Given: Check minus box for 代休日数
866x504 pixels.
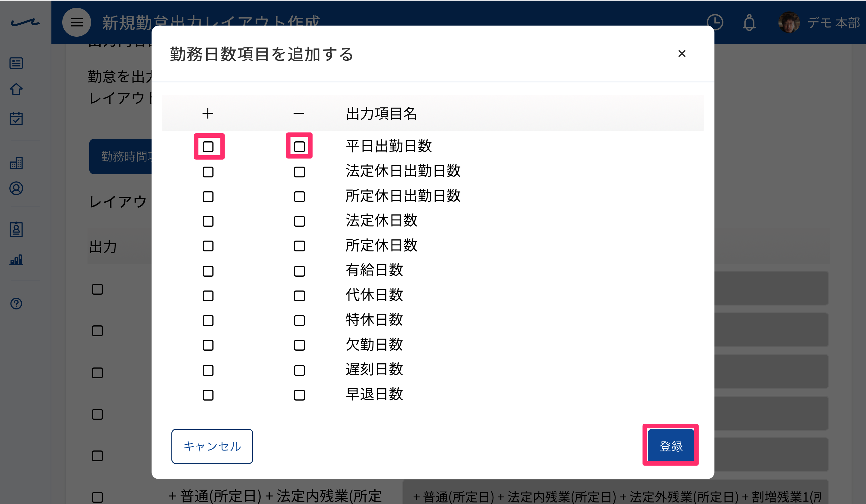Looking at the screenshot, I should (x=299, y=296).
